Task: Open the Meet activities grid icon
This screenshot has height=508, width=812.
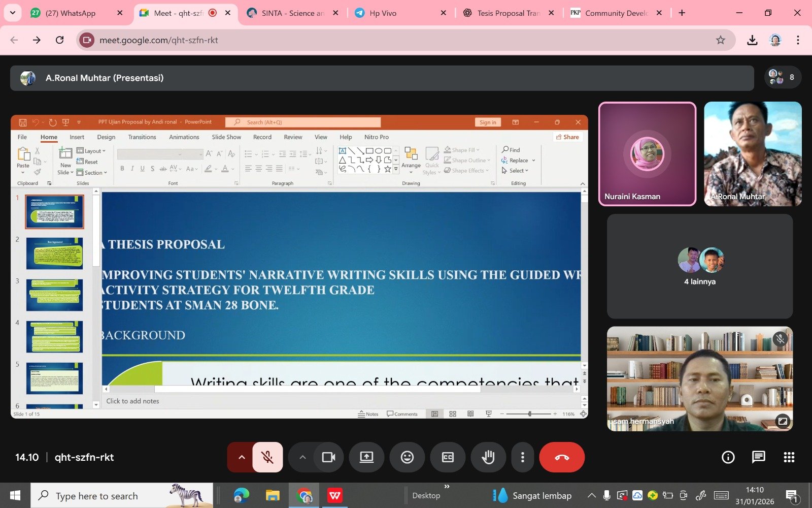Action: (789, 457)
